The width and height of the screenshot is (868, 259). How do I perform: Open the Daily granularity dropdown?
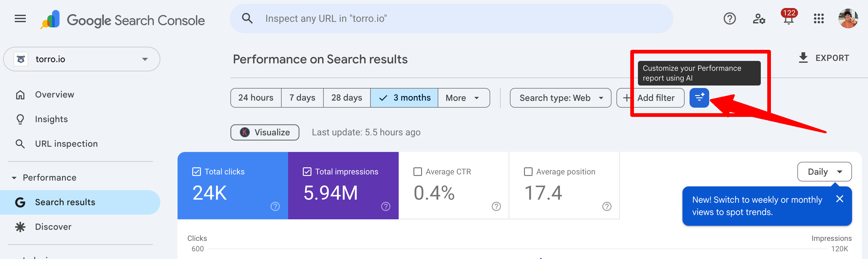[824, 172]
